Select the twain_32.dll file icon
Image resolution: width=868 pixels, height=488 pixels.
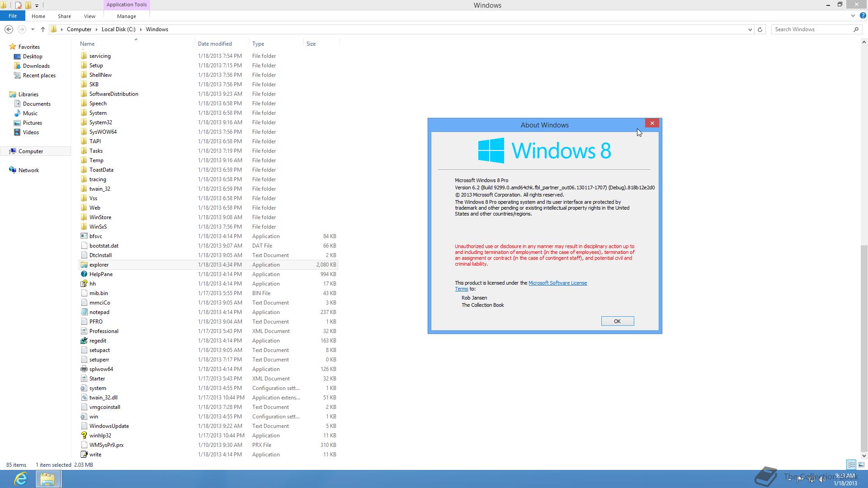pos(84,398)
